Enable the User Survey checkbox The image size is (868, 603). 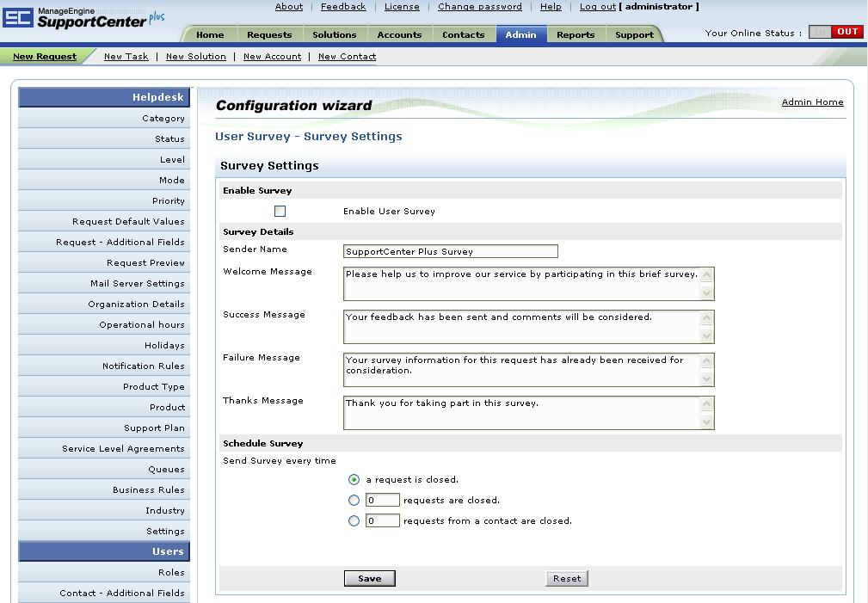coord(280,212)
